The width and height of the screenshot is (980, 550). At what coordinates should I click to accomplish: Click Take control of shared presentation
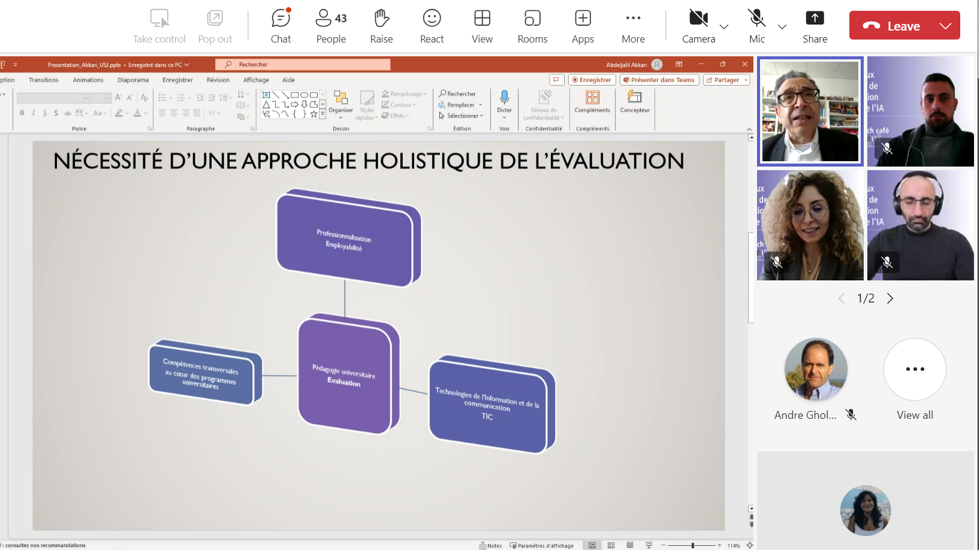(159, 26)
